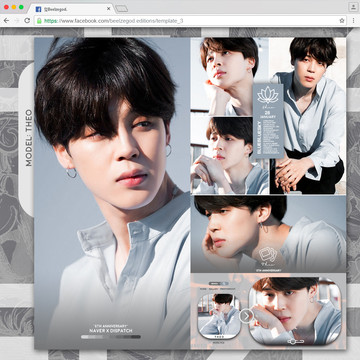Click the next arrow circle between photos

[246, 316]
